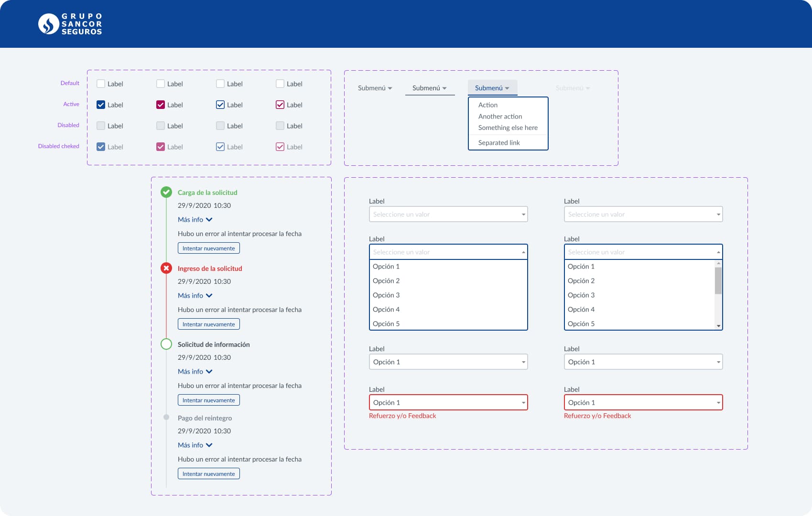This screenshot has height=516, width=812.
Task: Click red error icon beside Ingreso de la solicitud
Action: [166, 268]
